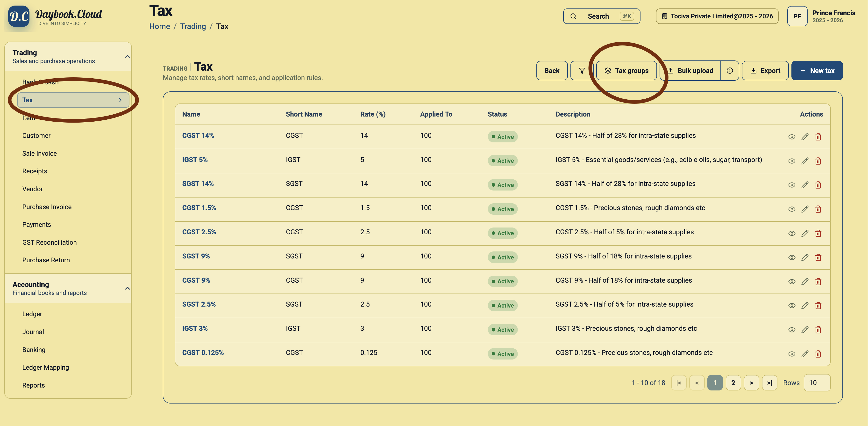Click the Daybook.Cloud logo icon
Screen dimensions: 868x426
point(19,16)
